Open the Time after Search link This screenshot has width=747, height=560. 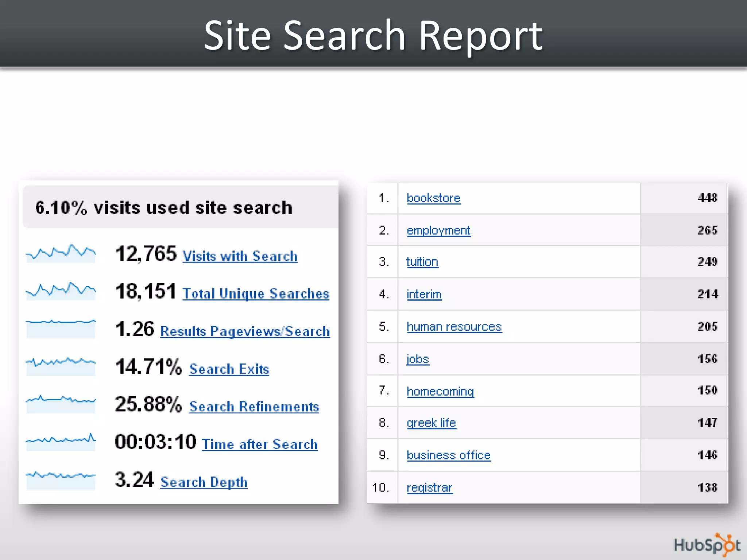260,444
